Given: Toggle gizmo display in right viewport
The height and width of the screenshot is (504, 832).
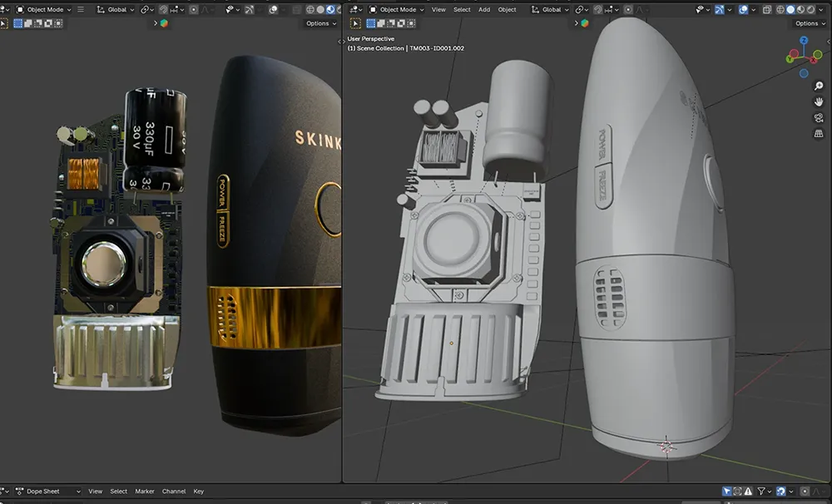Looking at the screenshot, I should click(x=720, y=9).
